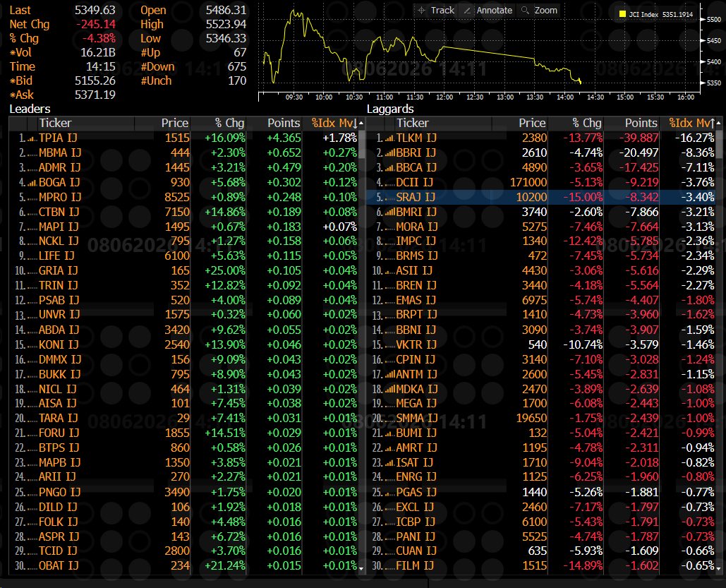This screenshot has width=726, height=588.
Task: Click the Bid value 5155.26
Action: 95,80
